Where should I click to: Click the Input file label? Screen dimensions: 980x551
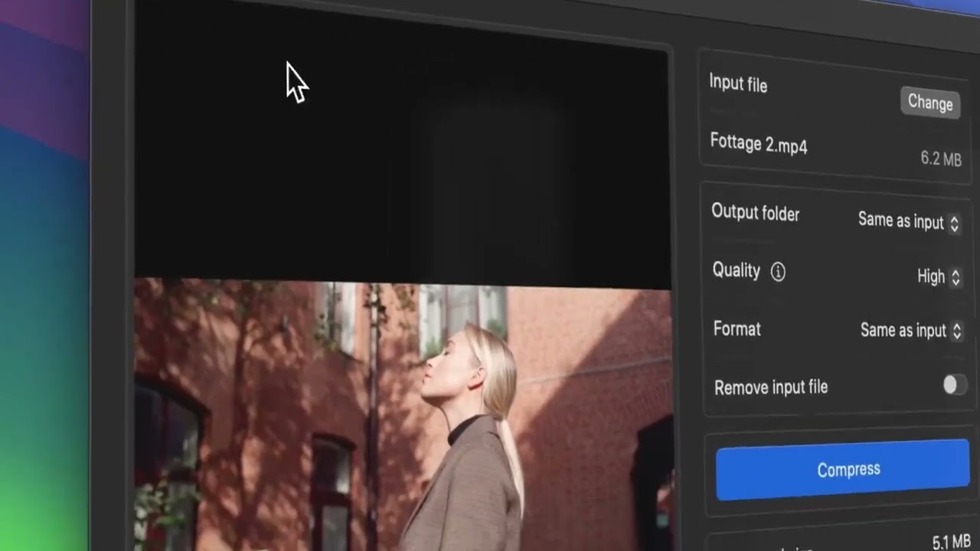[738, 83]
